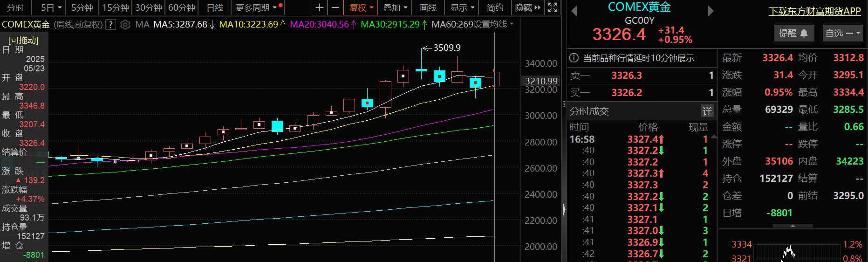
Task: Click the 今开 value 3295.1
Action: [x=848, y=75]
